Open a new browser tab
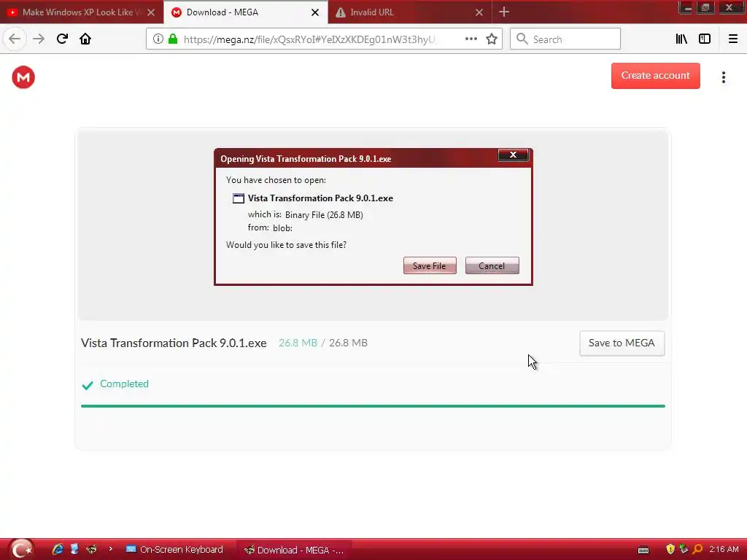Viewport: 747px width, 560px height. pyautogui.click(x=504, y=12)
